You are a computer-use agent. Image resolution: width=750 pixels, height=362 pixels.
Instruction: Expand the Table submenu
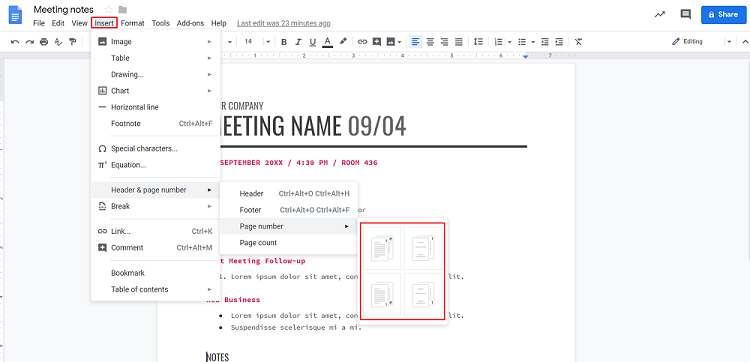point(155,58)
